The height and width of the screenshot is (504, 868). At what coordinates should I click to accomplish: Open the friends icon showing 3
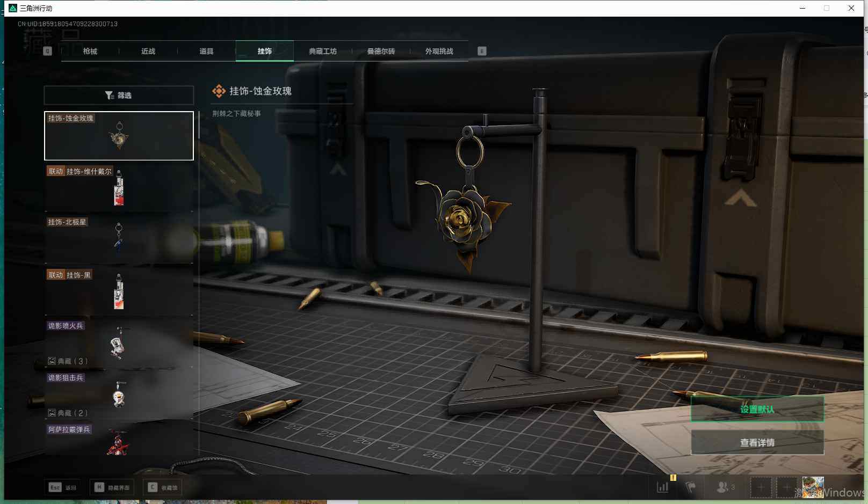[726, 487]
